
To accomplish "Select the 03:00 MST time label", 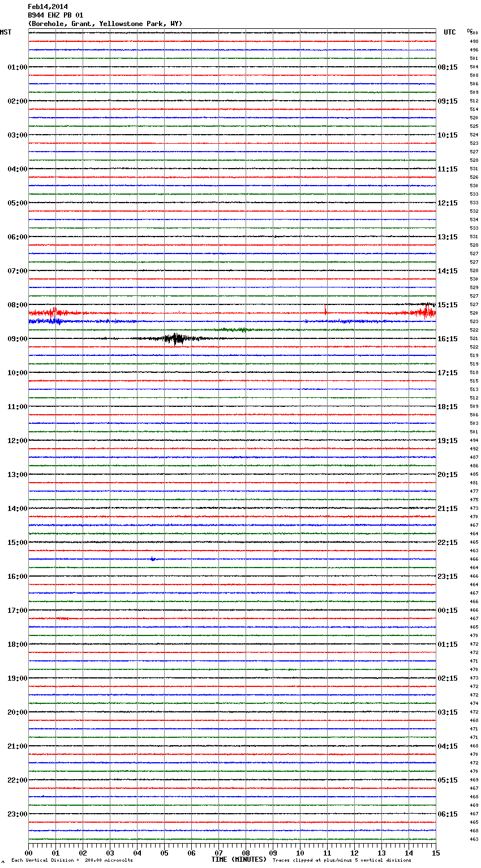I will 18,135.
